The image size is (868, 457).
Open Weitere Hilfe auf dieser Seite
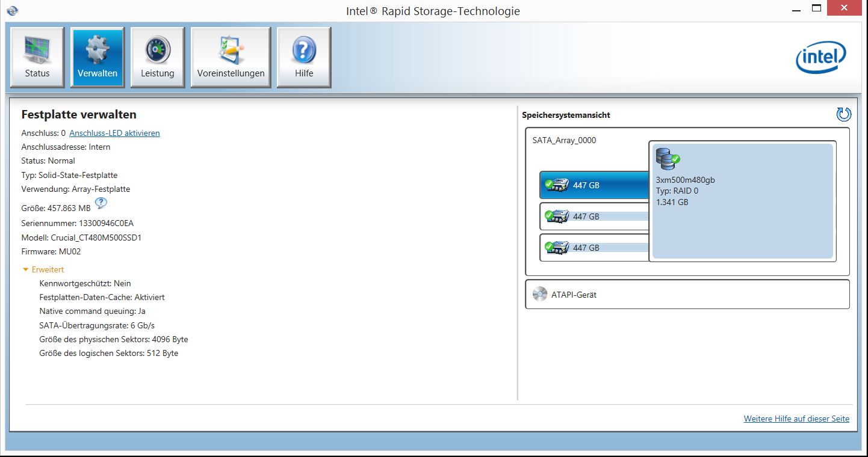pos(796,419)
